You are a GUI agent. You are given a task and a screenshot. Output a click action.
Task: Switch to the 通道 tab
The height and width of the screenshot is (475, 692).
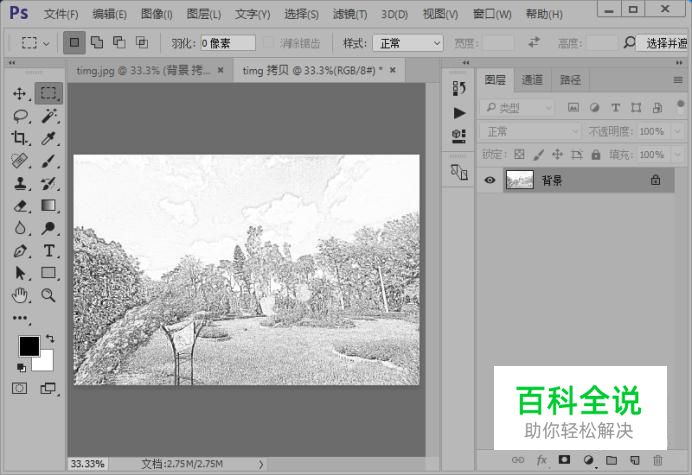[x=532, y=80]
